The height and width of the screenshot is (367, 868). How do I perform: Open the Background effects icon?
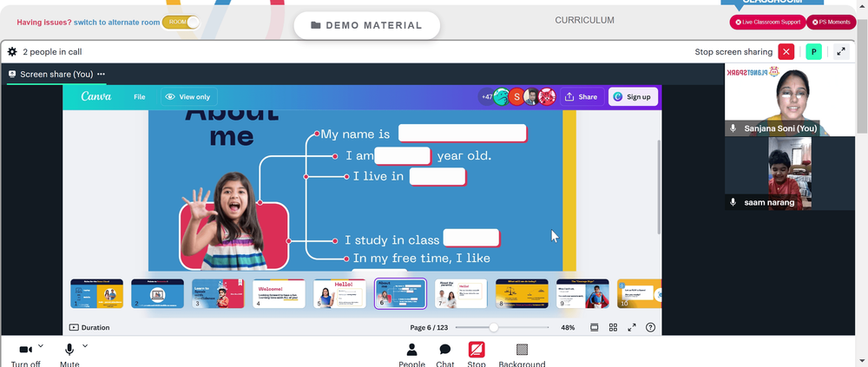pos(522,350)
